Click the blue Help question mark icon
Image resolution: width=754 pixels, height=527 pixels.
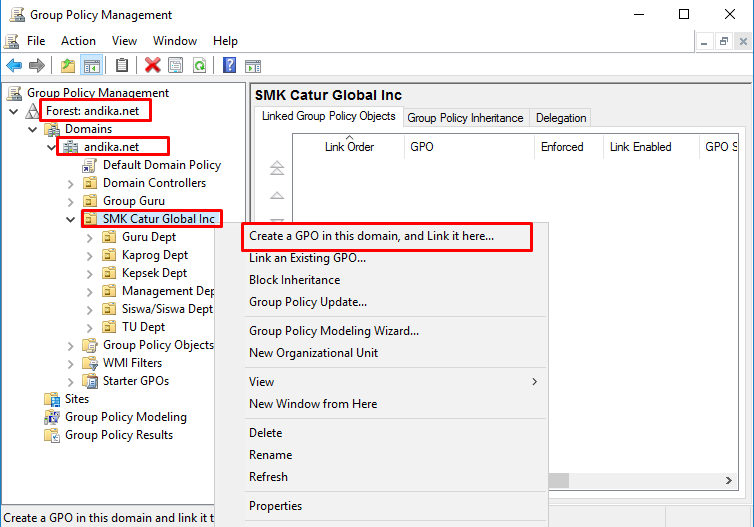point(229,65)
